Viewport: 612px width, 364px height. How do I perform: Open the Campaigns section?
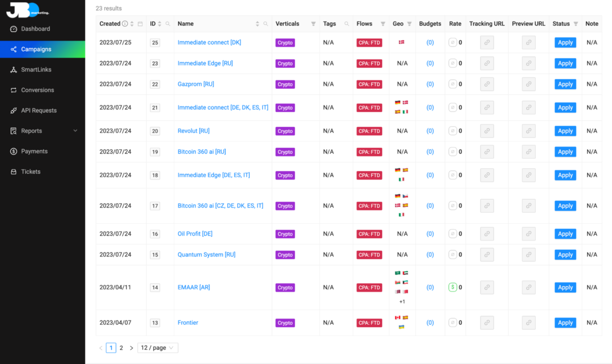click(42, 49)
